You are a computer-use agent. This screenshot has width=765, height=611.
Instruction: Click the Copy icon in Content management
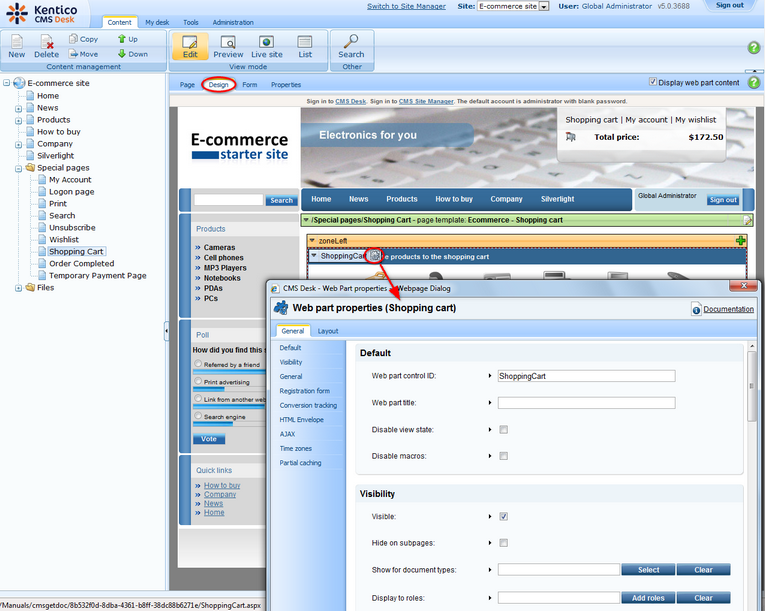tap(73, 39)
